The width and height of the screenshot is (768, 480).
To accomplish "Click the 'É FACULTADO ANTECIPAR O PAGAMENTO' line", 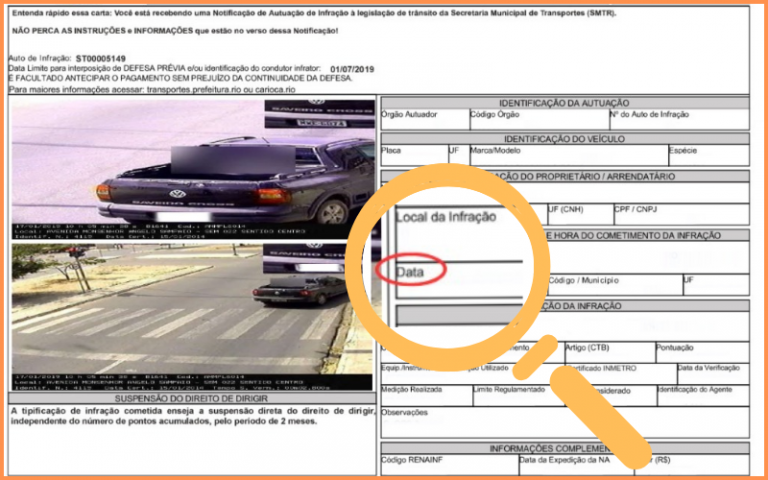I will (181, 78).
